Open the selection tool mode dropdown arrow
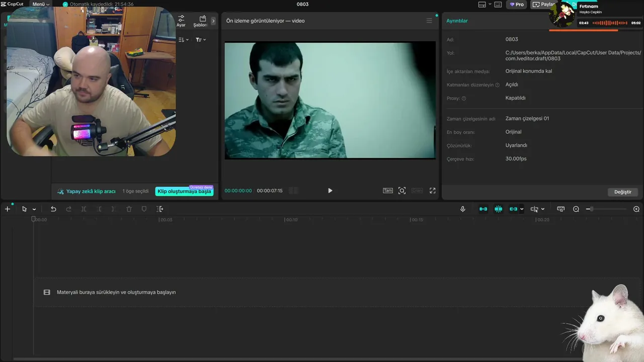The height and width of the screenshot is (362, 644). (34, 209)
